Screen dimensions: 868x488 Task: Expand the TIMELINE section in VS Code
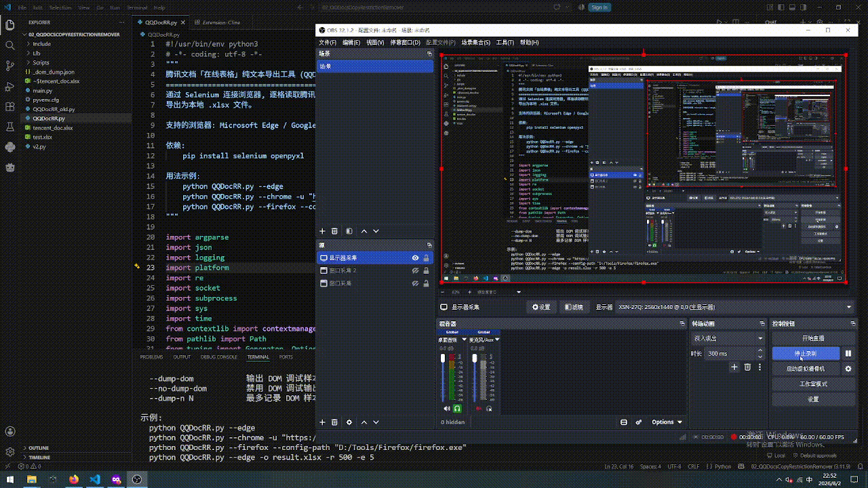pos(39,457)
